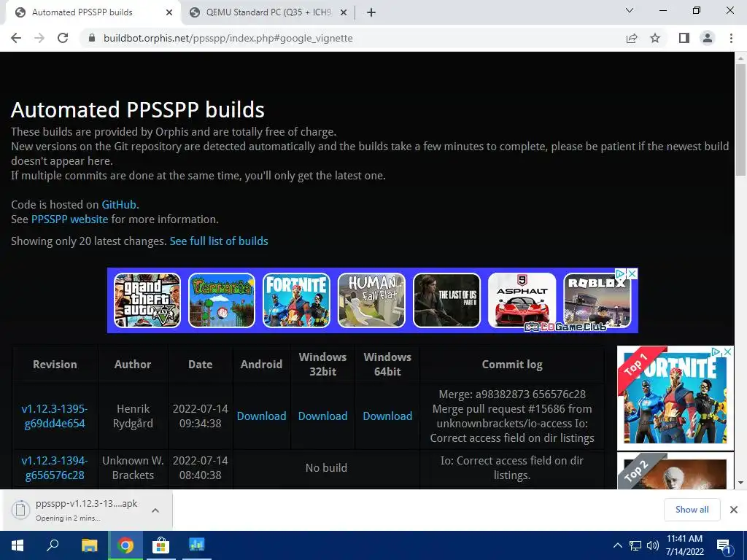Click the No build cell text
Screen dimensions: 747x560
(326, 468)
